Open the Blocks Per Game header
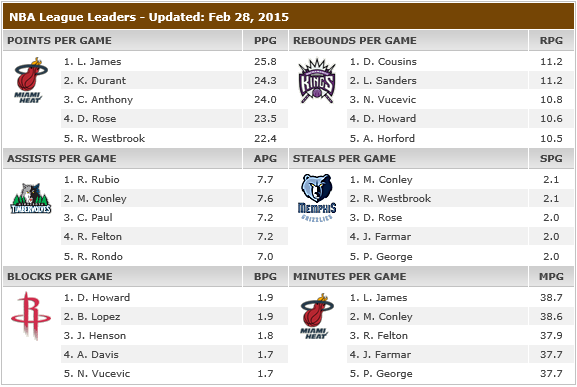 (x=60, y=277)
